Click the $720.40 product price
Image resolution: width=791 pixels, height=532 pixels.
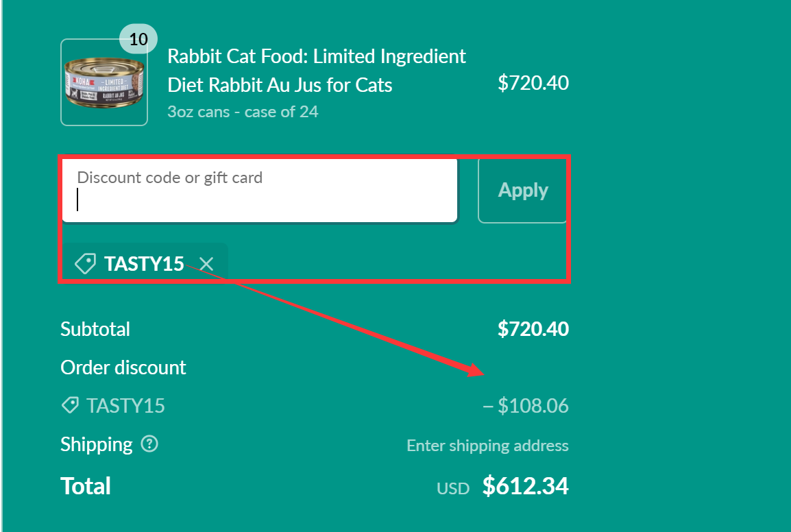coord(533,82)
